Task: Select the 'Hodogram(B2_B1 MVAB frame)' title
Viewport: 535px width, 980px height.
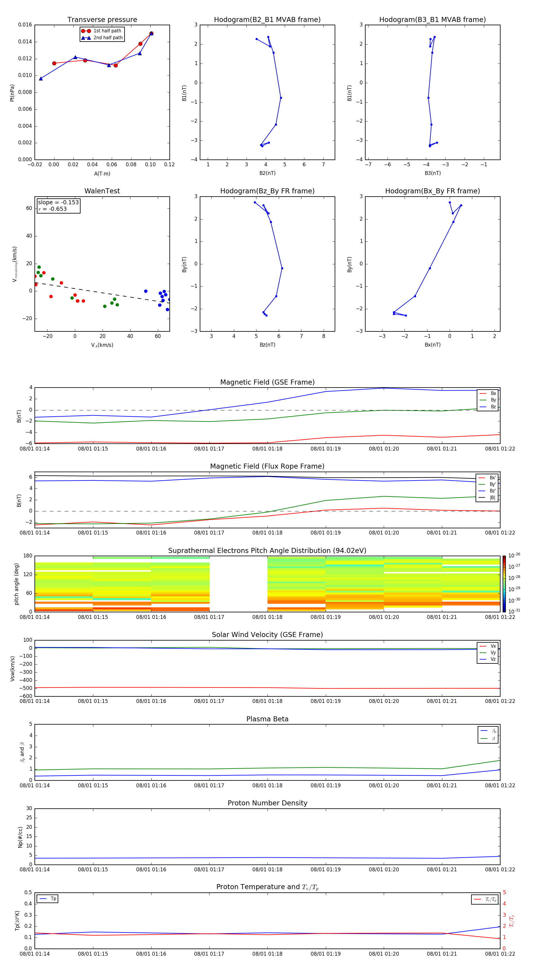Action: pyautogui.click(x=267, y=20)
